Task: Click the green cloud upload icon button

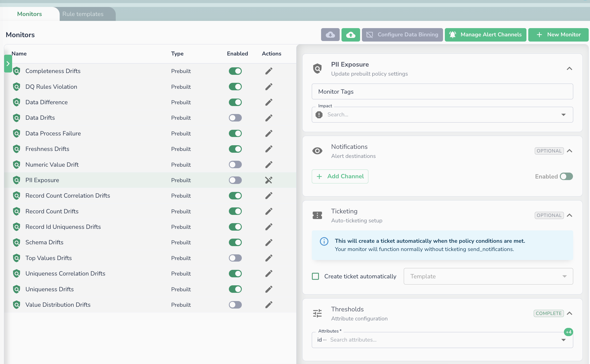Action: 351,35
